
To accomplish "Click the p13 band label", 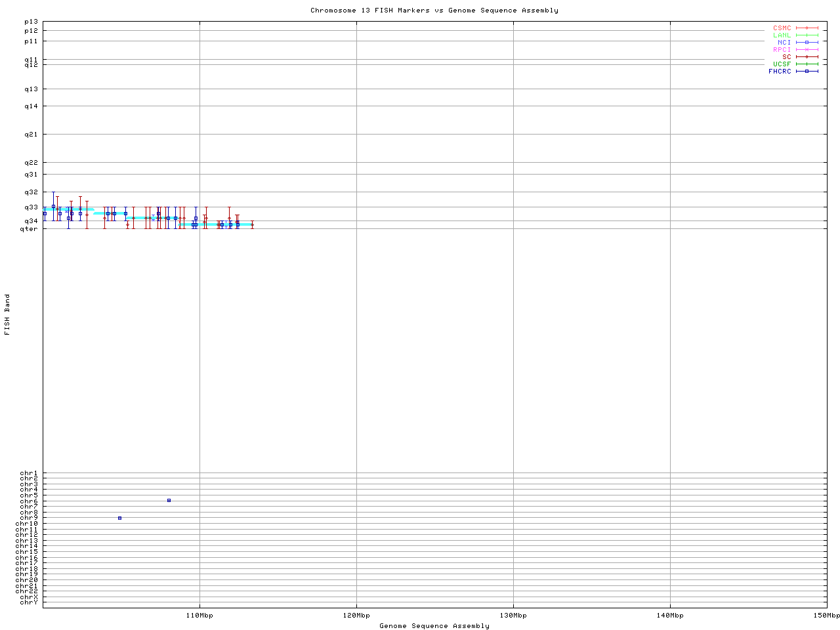I will pyautogui.click(x=31, y=22).
